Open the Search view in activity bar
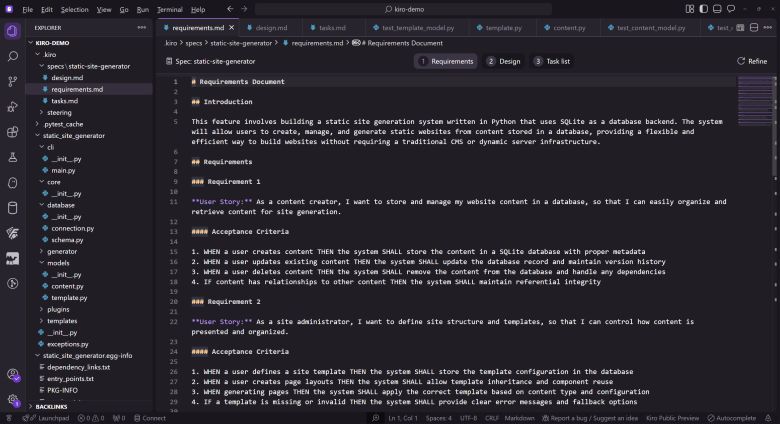Viewport: 780px width, 424px height. (x=12, y=56)
